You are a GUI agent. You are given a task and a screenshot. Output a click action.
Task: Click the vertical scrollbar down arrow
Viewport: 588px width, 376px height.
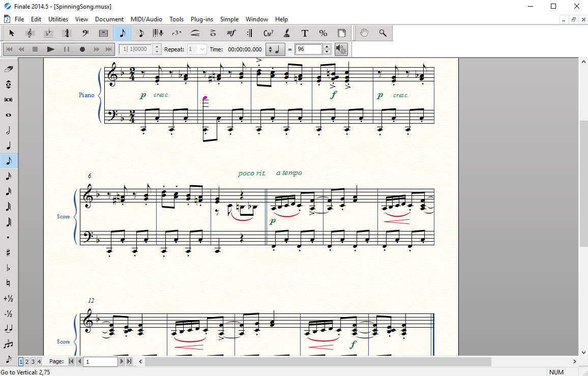pos(583,353)
